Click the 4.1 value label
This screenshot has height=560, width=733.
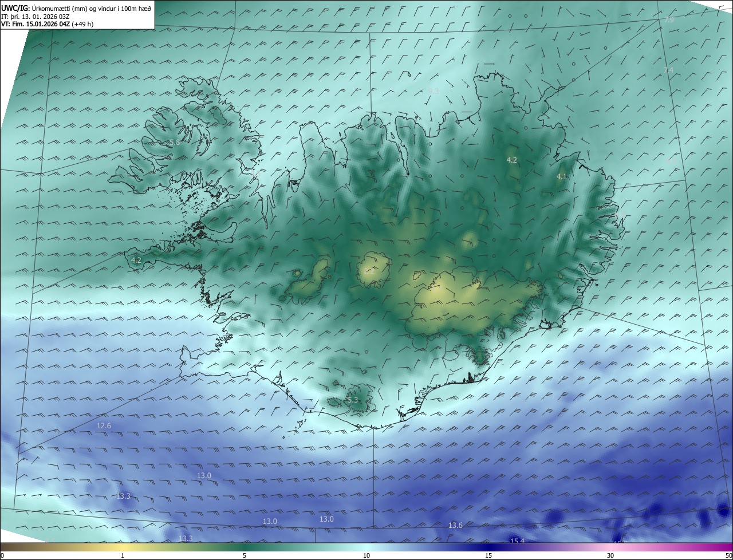click(x=561, y=177)
